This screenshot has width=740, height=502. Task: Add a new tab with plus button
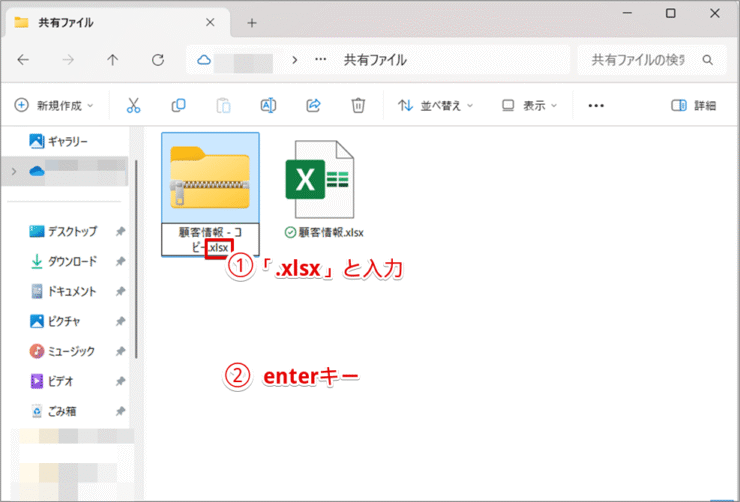pyautogui.click(x=252, y=23)
